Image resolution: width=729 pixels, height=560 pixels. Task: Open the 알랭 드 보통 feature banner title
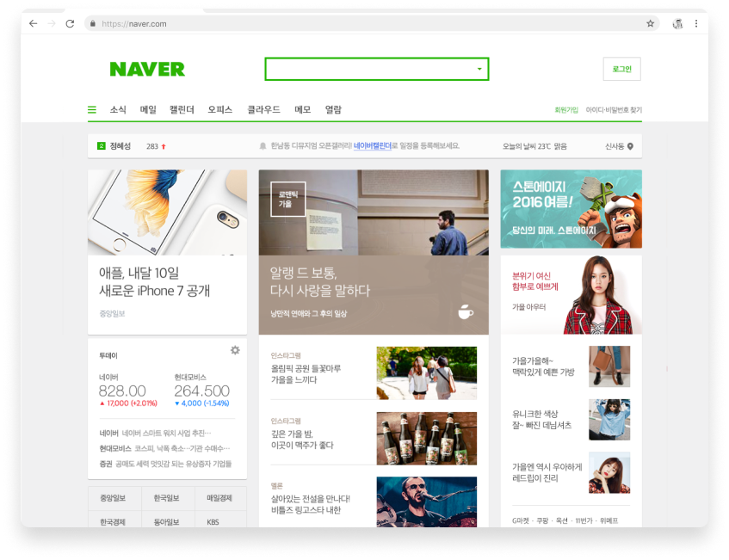pos(320,281)
